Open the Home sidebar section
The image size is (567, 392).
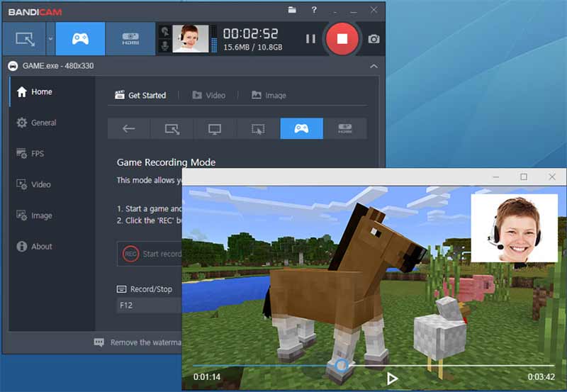[52, 92]
